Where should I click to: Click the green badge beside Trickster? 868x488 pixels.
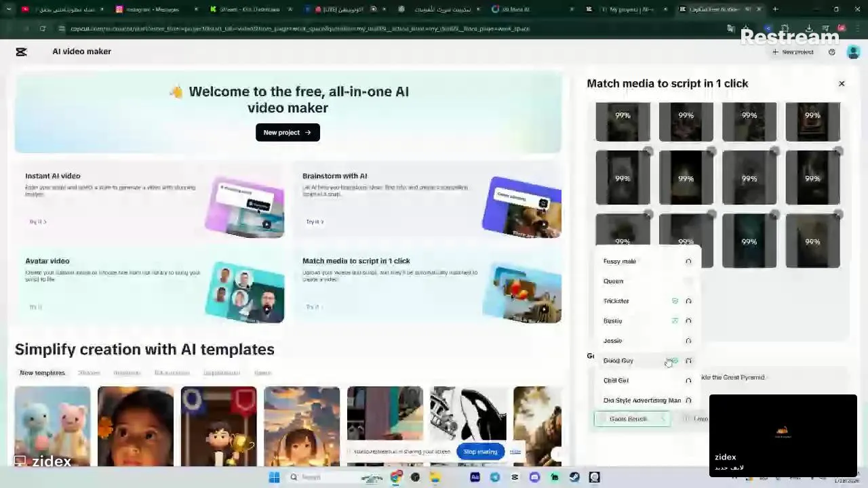[x=675, y=301]
